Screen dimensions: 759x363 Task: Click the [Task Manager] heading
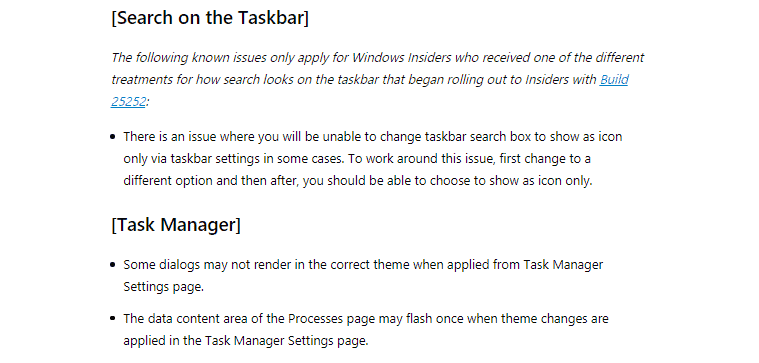tap(176, 225)
